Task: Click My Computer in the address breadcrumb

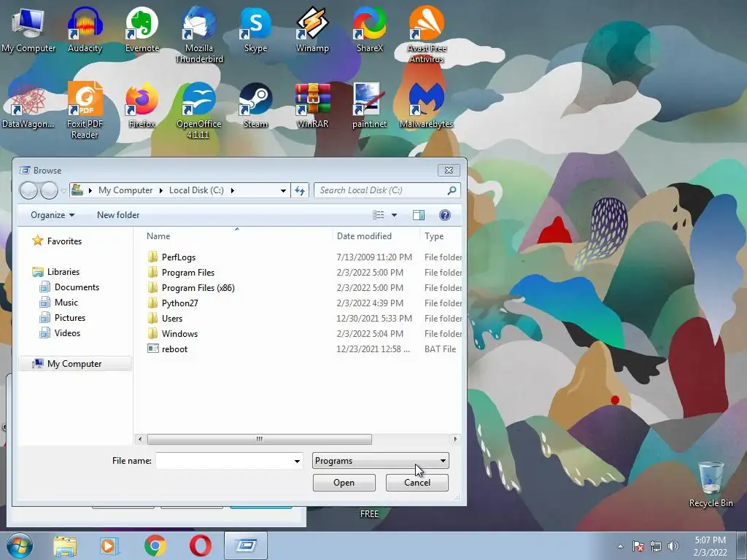Action: click(x=125, y=190)
